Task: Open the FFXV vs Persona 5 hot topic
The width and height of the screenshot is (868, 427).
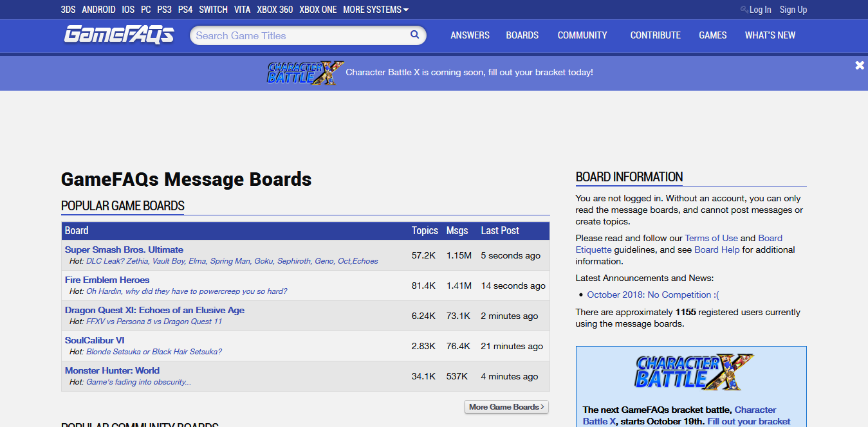Action: tap(154, 322)
